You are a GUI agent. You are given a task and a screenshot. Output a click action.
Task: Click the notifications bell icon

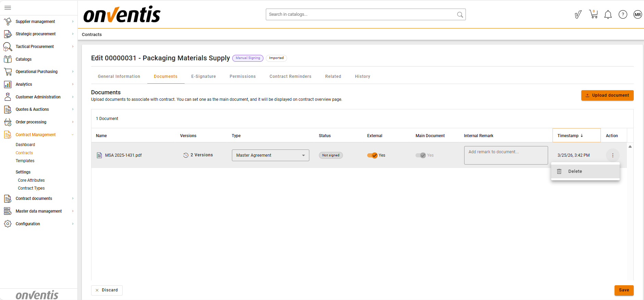point(608,14)
